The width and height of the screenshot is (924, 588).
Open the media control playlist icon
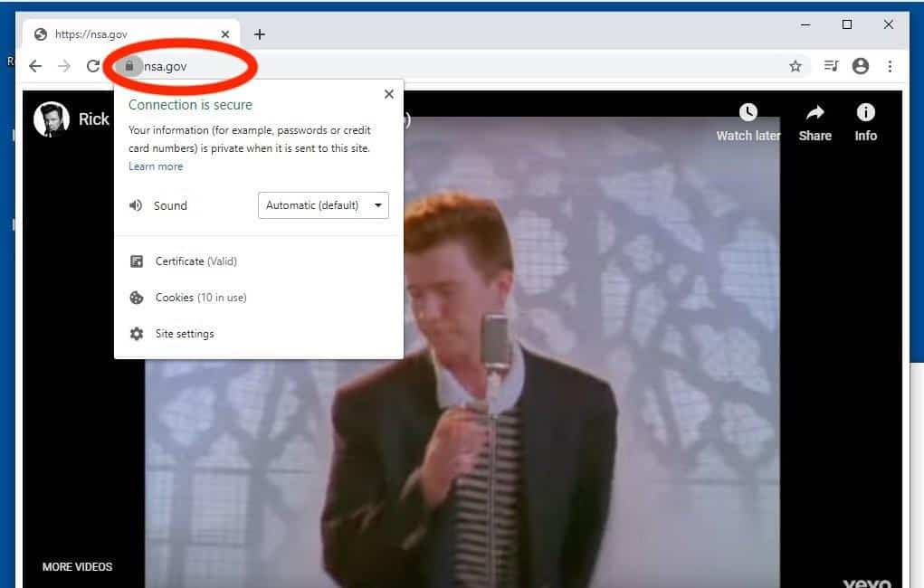click(831, 65)
